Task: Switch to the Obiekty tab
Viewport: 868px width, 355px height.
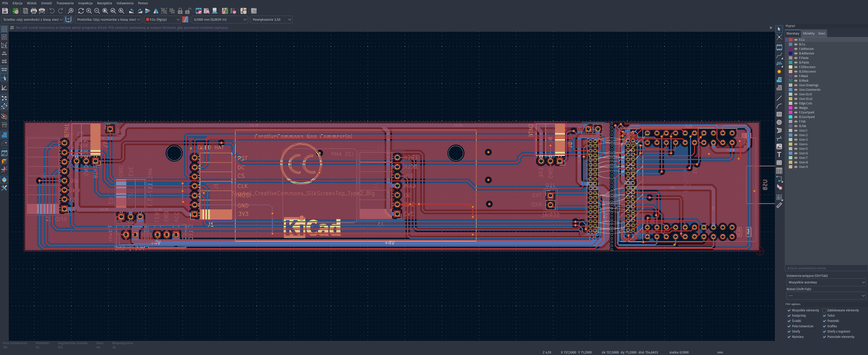Action: (x=808, y=33)
